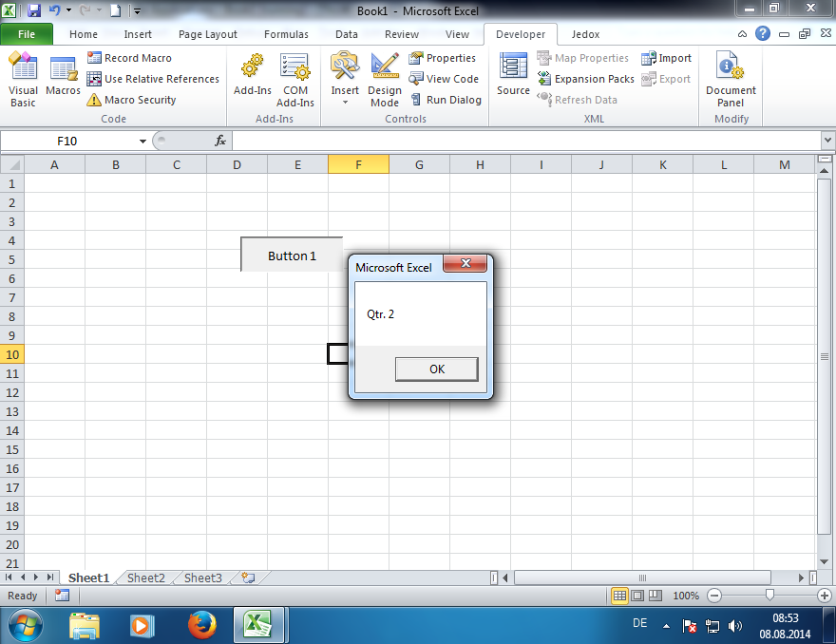Open the XML Source pane
The image size is (836, 644).
(x=513, y=74)
